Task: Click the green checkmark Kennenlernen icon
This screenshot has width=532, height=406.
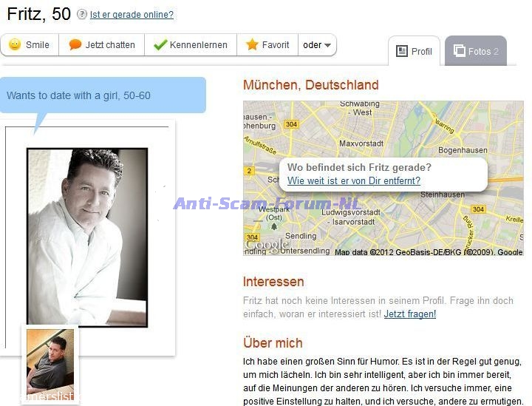Action: click(x=160, y=45)
